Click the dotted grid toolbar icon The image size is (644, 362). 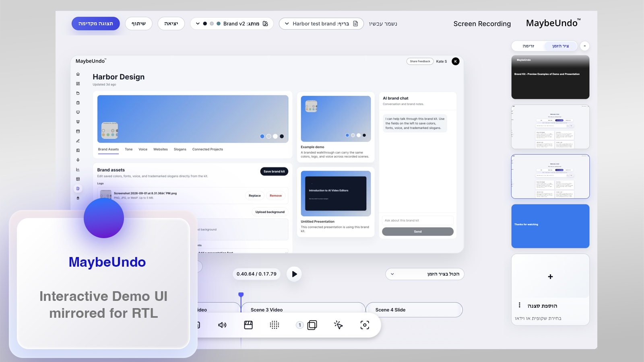(x=275, y=325)
